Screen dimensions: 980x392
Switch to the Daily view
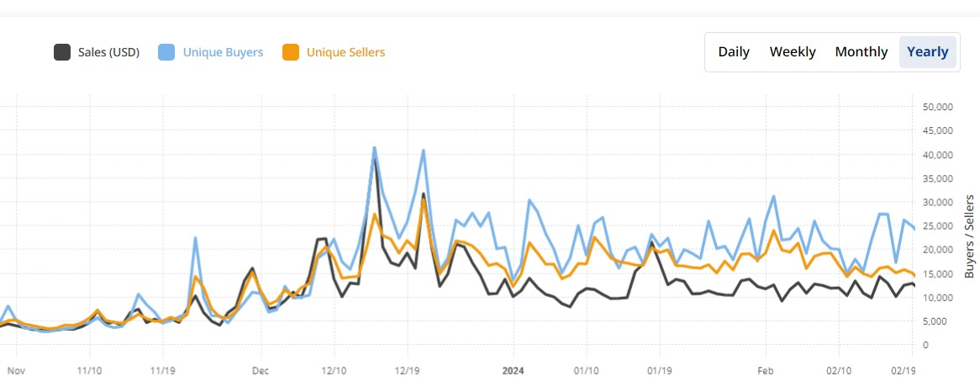pos(734,52)
